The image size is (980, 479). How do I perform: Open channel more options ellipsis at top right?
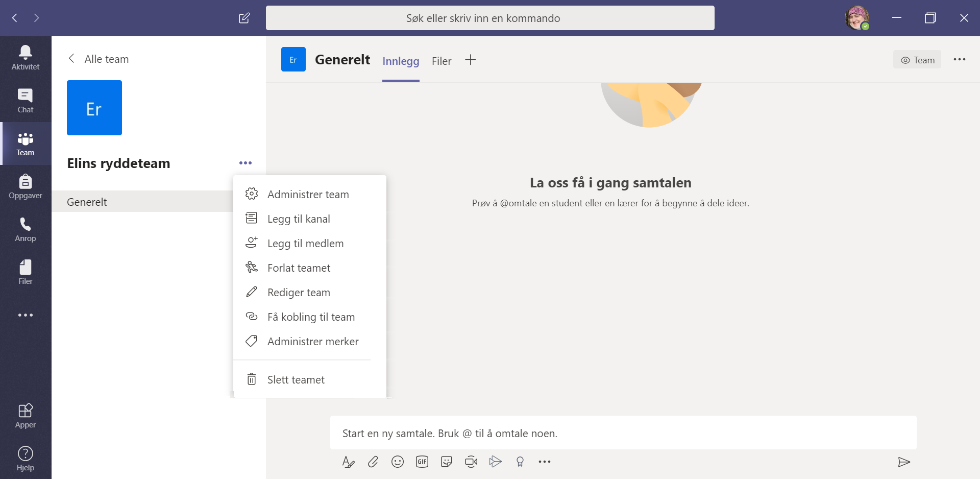pos(960,60)
